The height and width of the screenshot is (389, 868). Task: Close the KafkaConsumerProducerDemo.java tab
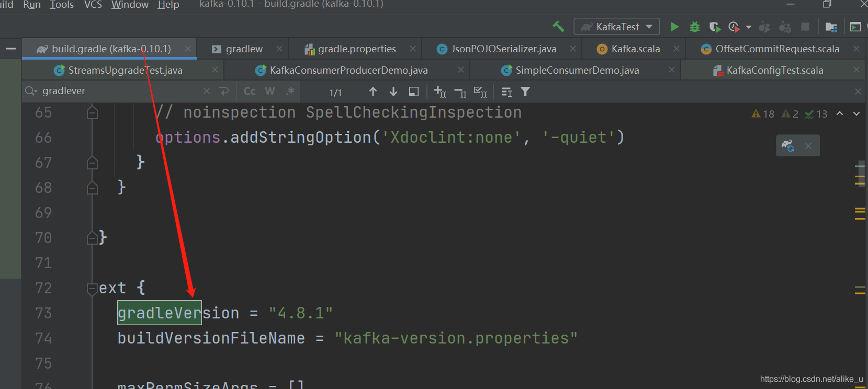click(x=460, y=70)
